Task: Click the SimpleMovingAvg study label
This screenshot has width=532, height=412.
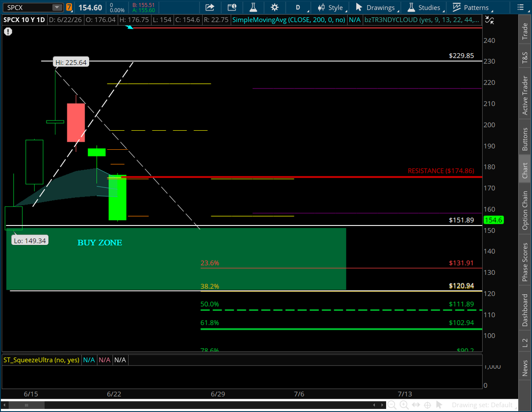Action: coord(289,20)
